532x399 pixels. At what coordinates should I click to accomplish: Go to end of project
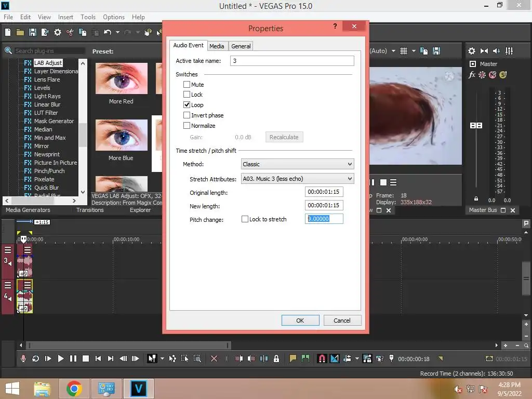coord(111,358)
